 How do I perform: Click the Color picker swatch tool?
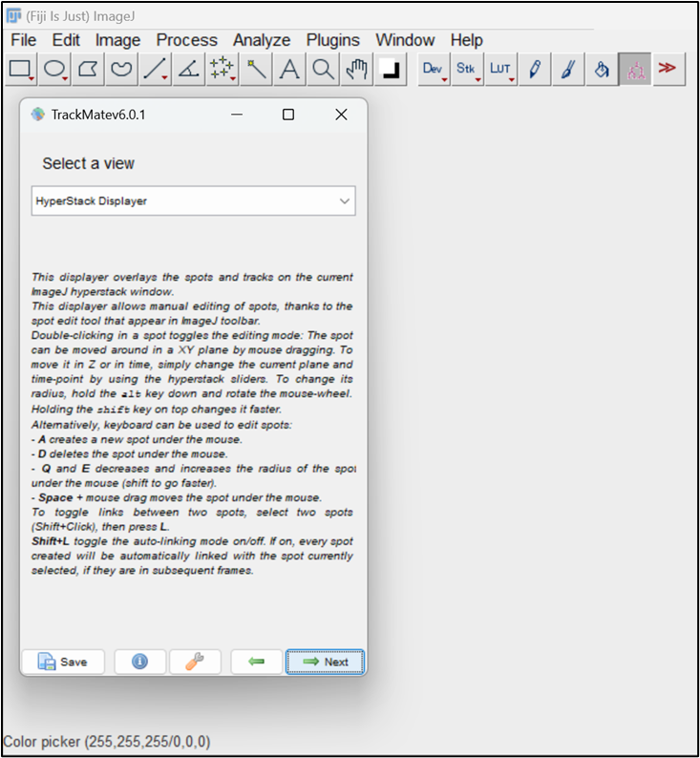[x=391, y=69]
